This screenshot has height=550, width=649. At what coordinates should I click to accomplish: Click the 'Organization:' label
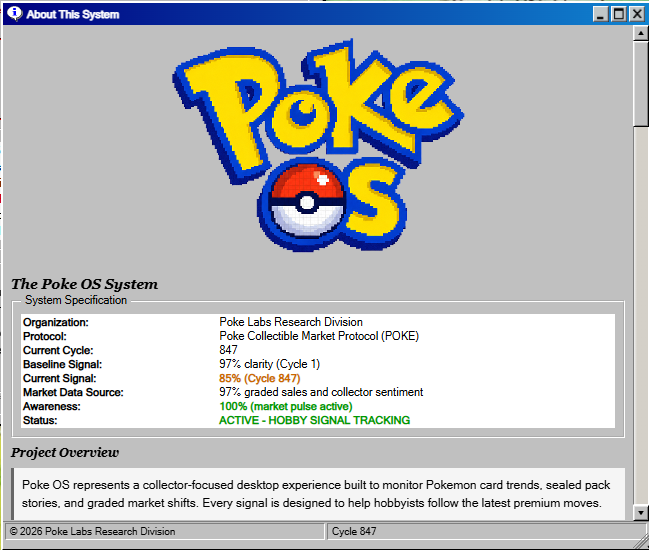pyautogui.click(x=56, y=322)
